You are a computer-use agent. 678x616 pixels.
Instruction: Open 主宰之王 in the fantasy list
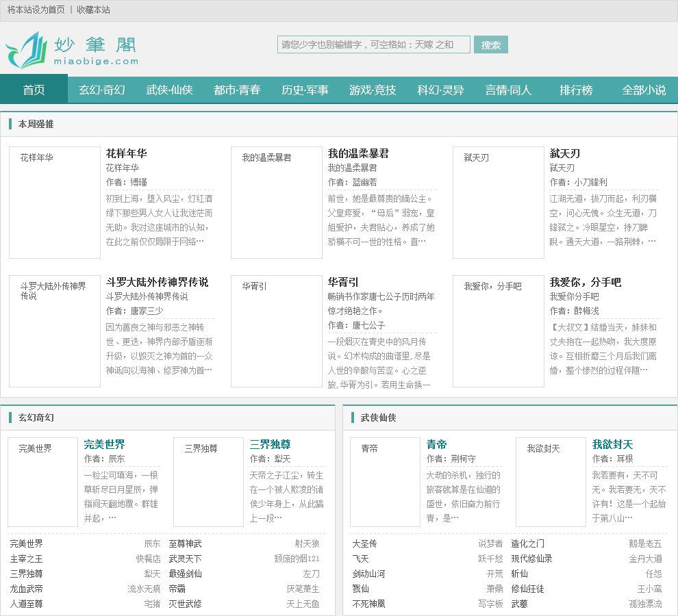(x=26, y=559)
